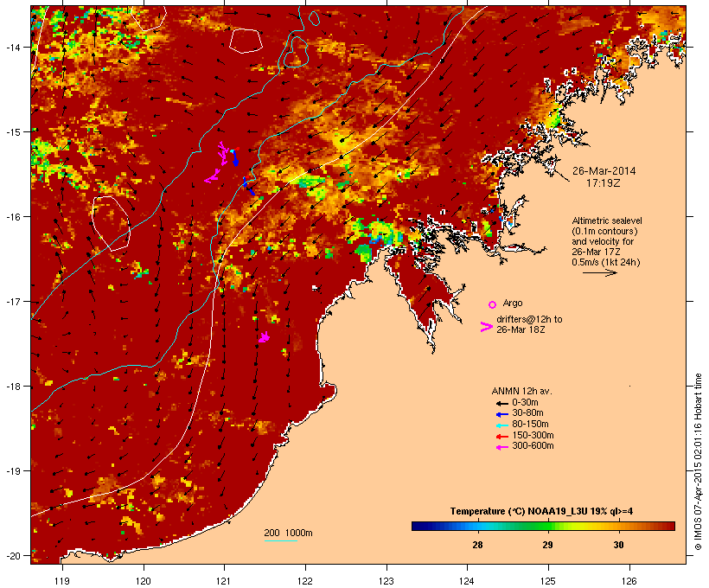
Task: Click the 124 longitude axis label
Action: (467, 581)
